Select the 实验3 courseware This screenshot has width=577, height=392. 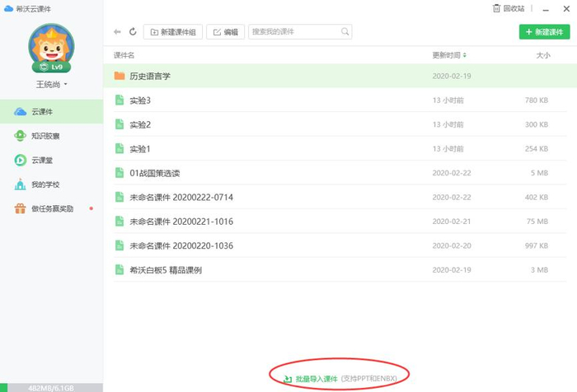coord(340,100)
